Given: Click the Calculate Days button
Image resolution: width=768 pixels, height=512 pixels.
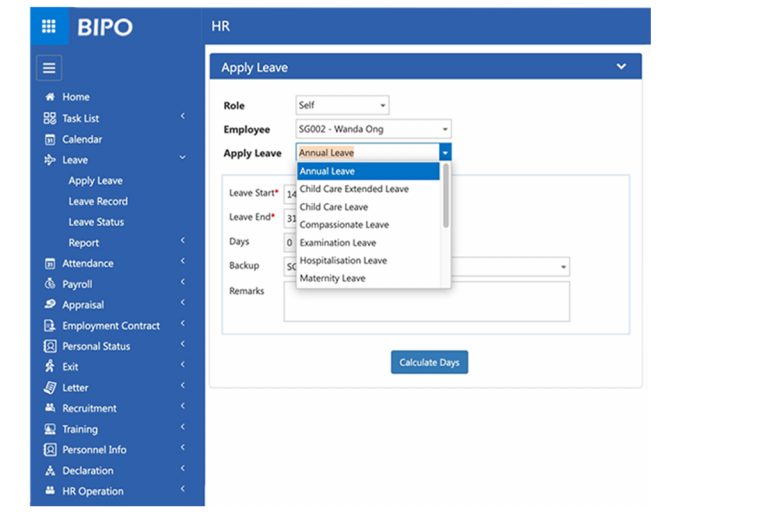Looking at the screenshot, I should point(429,362).
